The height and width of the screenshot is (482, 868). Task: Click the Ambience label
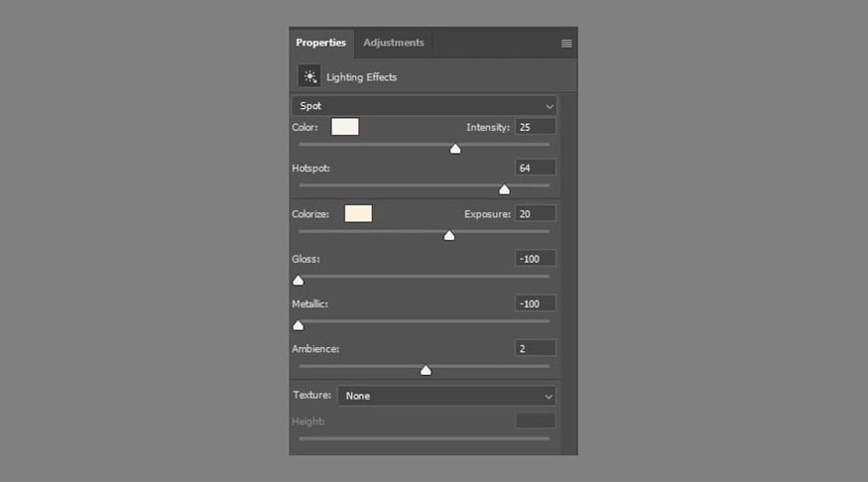(x=315, y=349)
